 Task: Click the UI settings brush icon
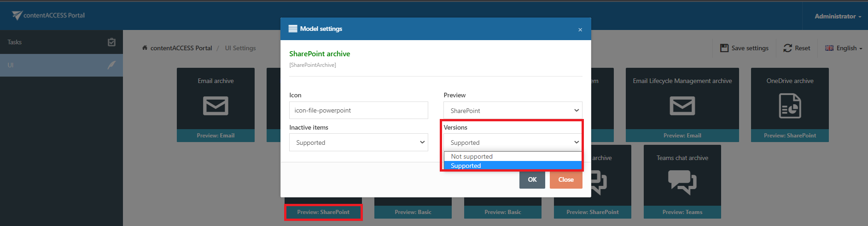pyautogui.click(x=111, y=65)
